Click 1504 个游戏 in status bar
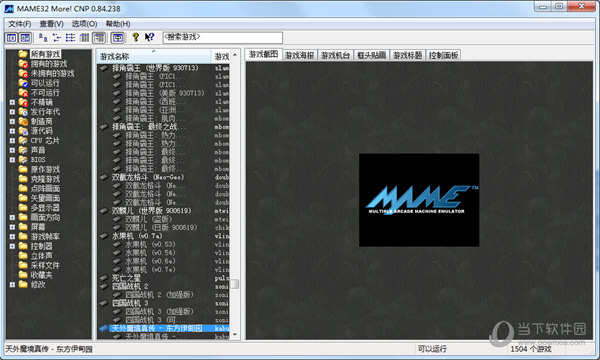This screenshot has height=360, width=600. (x=531, y=349)
